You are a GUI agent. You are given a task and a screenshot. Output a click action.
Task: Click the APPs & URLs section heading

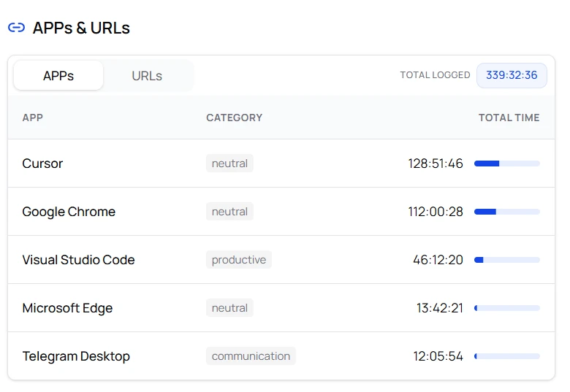click(x=81, y=28)
